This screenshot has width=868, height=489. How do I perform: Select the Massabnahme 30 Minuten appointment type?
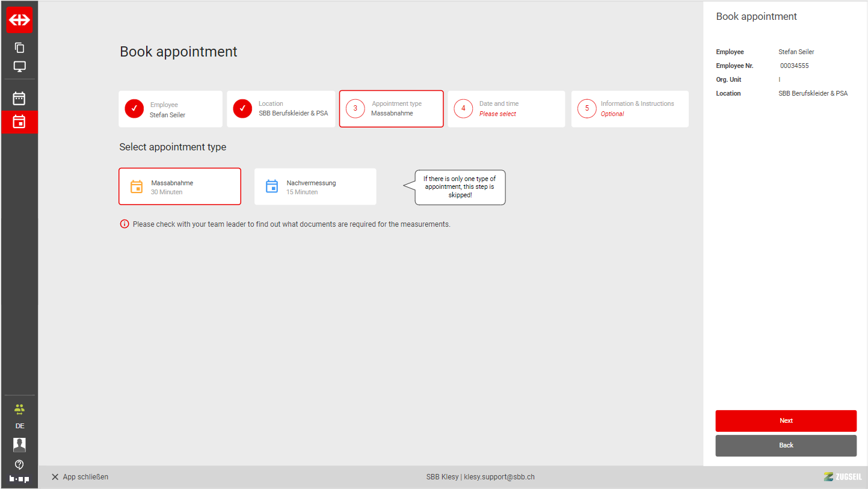[x=180, y=187]
